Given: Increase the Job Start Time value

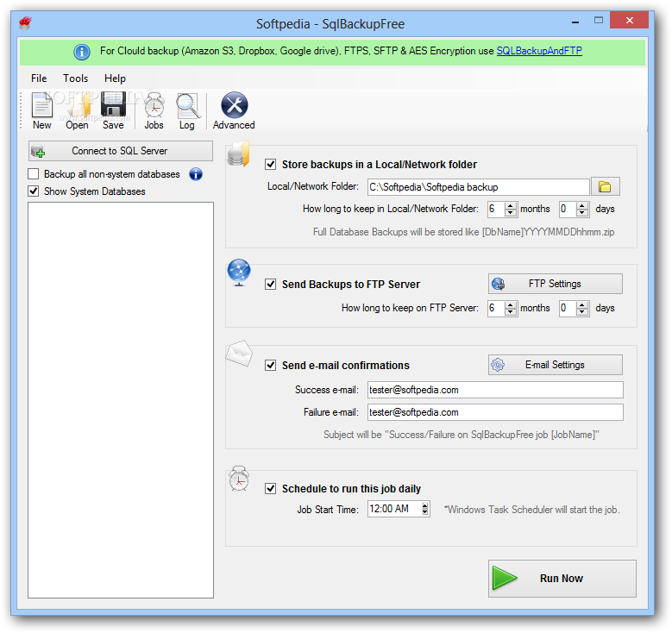Looking at the screenshot, I should (425, 505).
